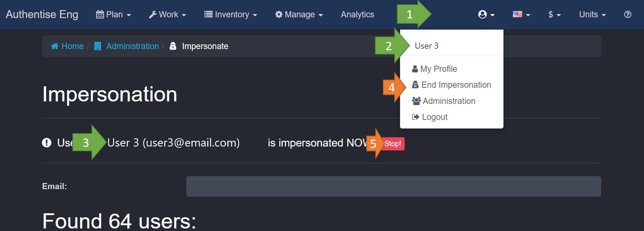This screenshot has height=231, width=644.
Task: Click the End Impersonation spy icon
Action: (415, 85)
